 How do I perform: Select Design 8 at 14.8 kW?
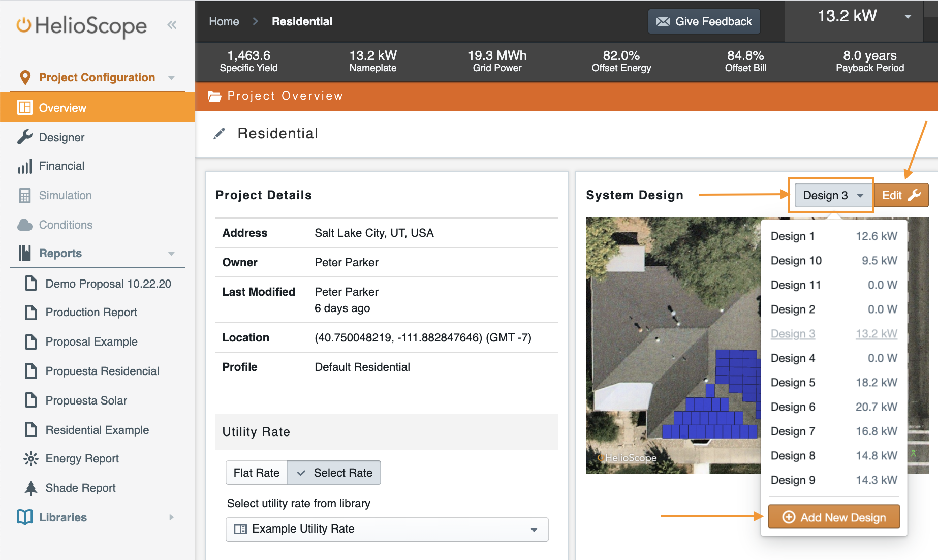tap(834, 456)
